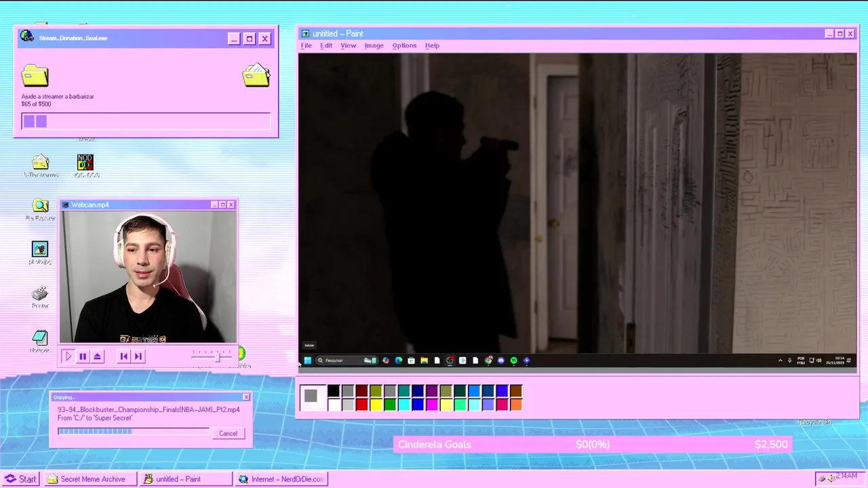The height and width of the screenshot is (488, 868).
Task: Click the pink Start button on the taskbar
Action: coord(20,479)
